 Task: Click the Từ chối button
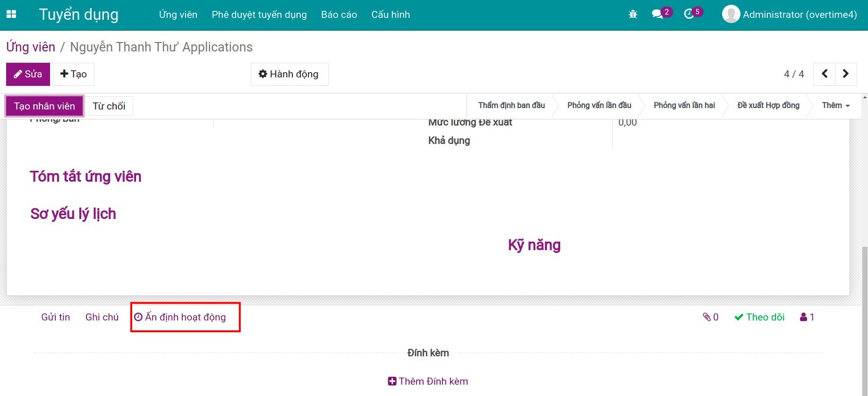coord(109,106)
